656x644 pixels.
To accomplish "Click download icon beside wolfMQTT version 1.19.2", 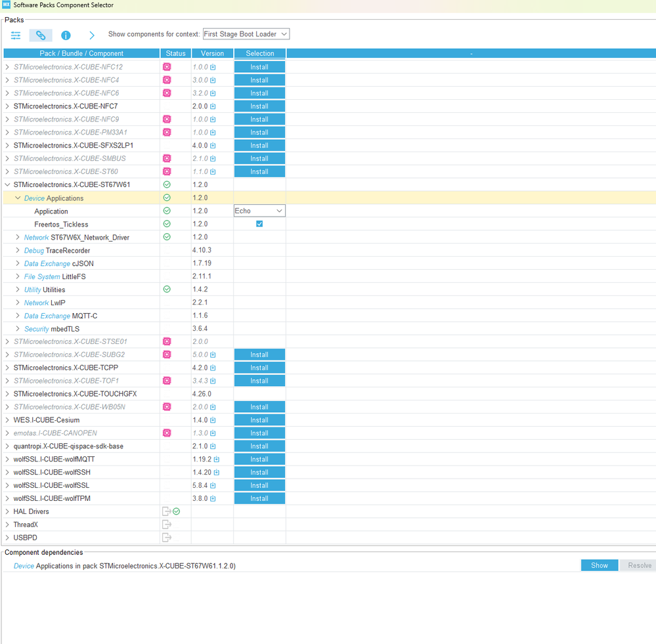I will pyautogui.click(x=217, y=459).
